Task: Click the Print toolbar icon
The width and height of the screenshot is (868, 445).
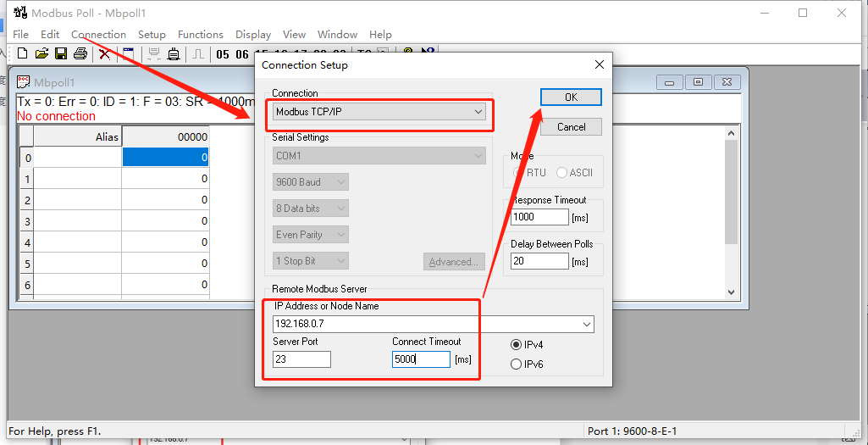Action: pos(80,54)
